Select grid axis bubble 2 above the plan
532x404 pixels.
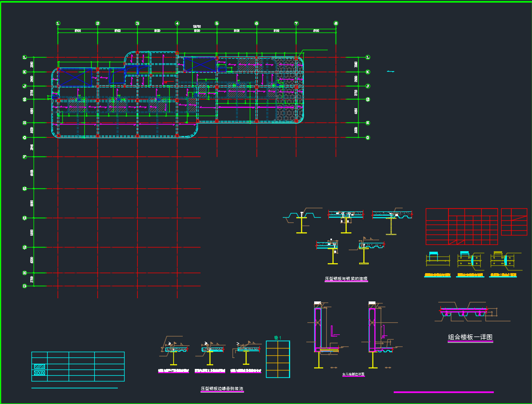tap(98, 24)
